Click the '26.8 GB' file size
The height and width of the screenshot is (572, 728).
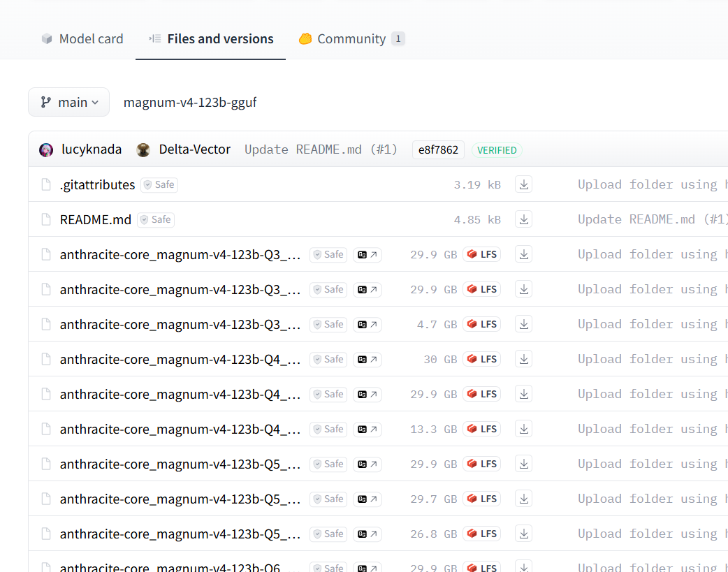coord(434,534)
